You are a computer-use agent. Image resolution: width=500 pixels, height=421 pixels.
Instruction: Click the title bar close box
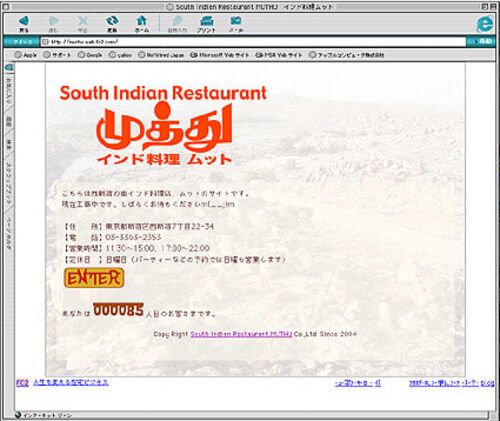(6, 6)
